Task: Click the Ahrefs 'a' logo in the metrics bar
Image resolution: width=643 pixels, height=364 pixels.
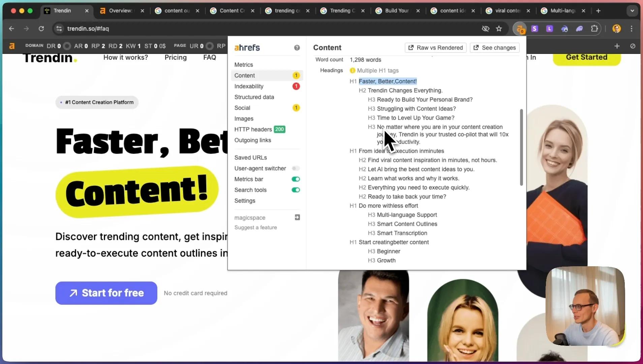Action: coord(12,46)
